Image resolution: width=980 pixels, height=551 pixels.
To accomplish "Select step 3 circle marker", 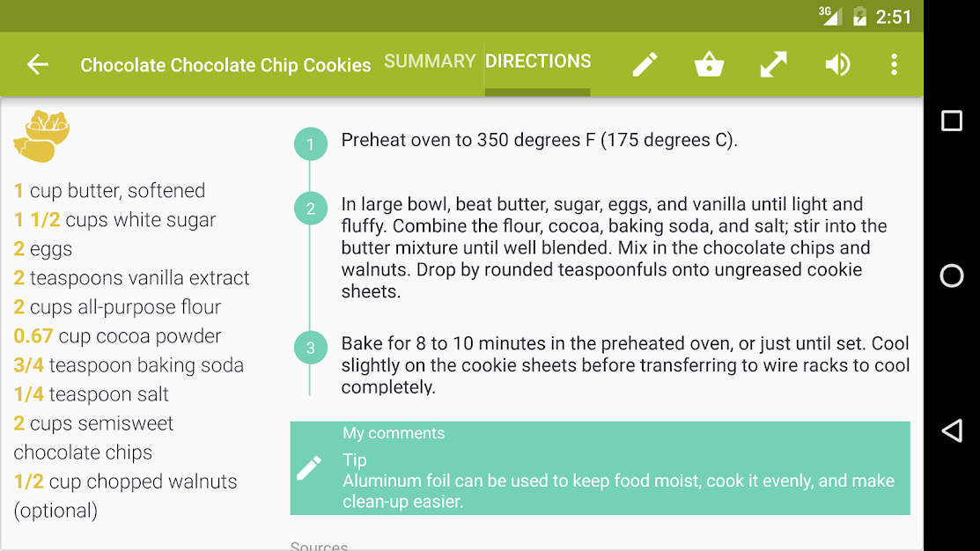I will point(310,348).
